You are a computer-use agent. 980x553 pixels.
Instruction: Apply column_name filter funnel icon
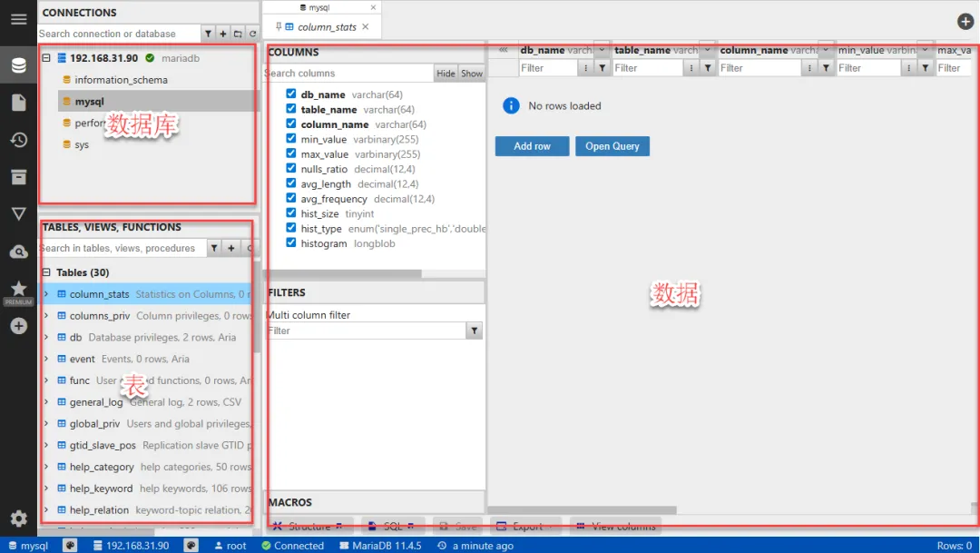826,68
